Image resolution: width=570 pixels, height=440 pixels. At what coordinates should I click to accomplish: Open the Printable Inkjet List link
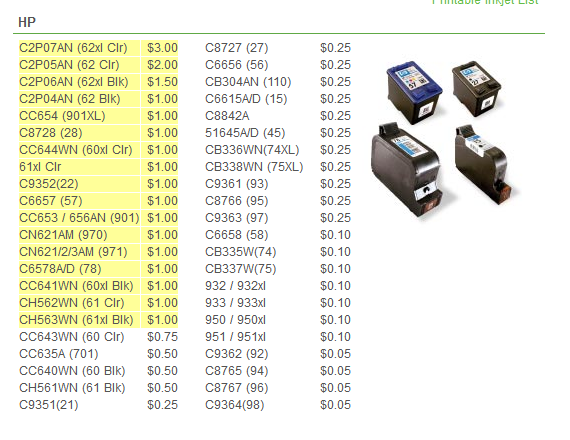pos(485,2)
